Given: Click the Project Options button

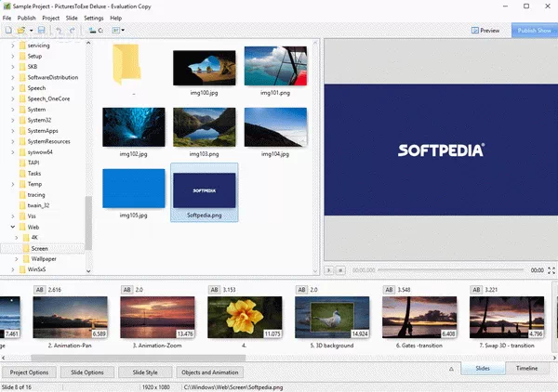Looking at the screenshot, I should click(30, 372).
